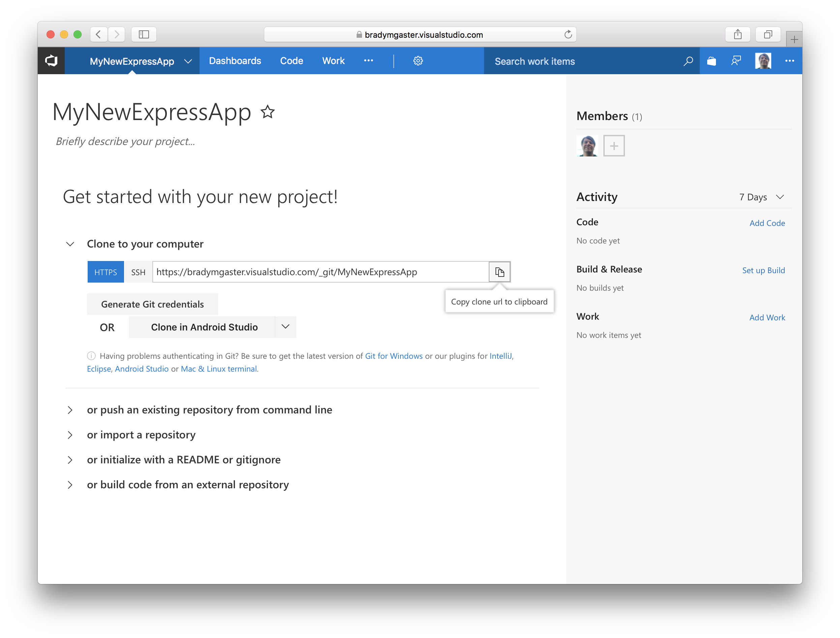Expand push an existing repository section
The image size is (840, 638).
[x=70, y=410]
